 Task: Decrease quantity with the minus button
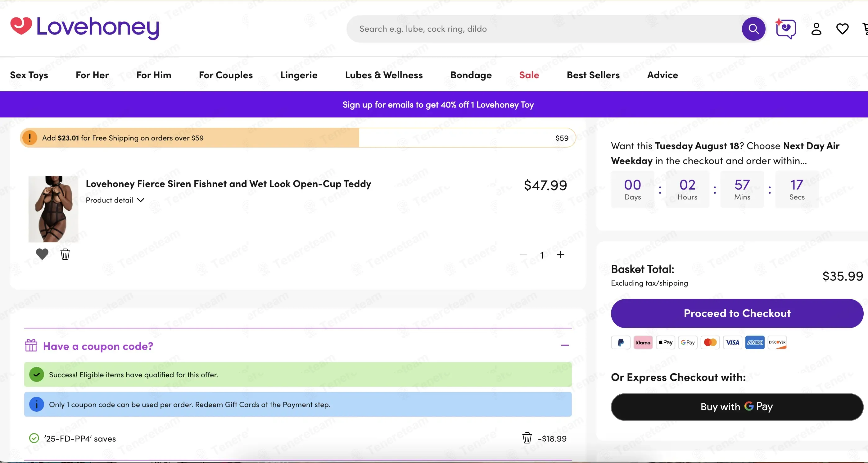[x=523, y=254]
